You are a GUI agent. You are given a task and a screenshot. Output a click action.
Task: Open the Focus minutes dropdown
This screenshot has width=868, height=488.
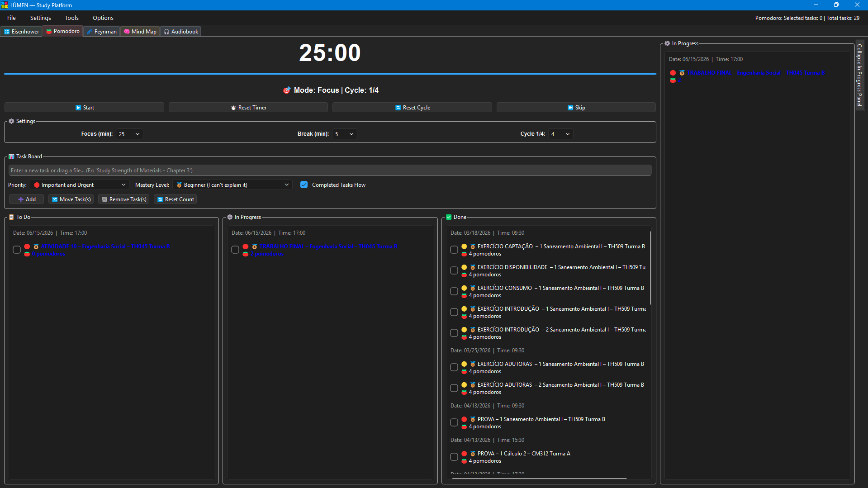coord(129,134)
